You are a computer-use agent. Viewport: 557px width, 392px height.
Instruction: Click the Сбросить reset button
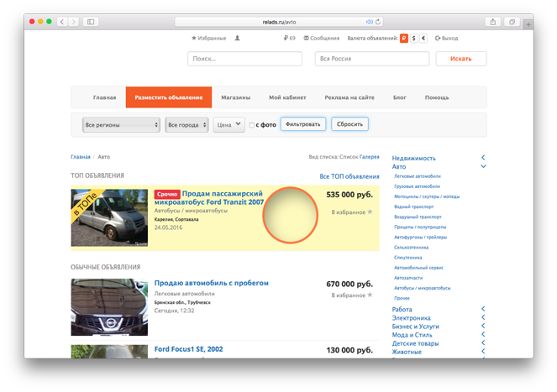(x=349, y=124)
